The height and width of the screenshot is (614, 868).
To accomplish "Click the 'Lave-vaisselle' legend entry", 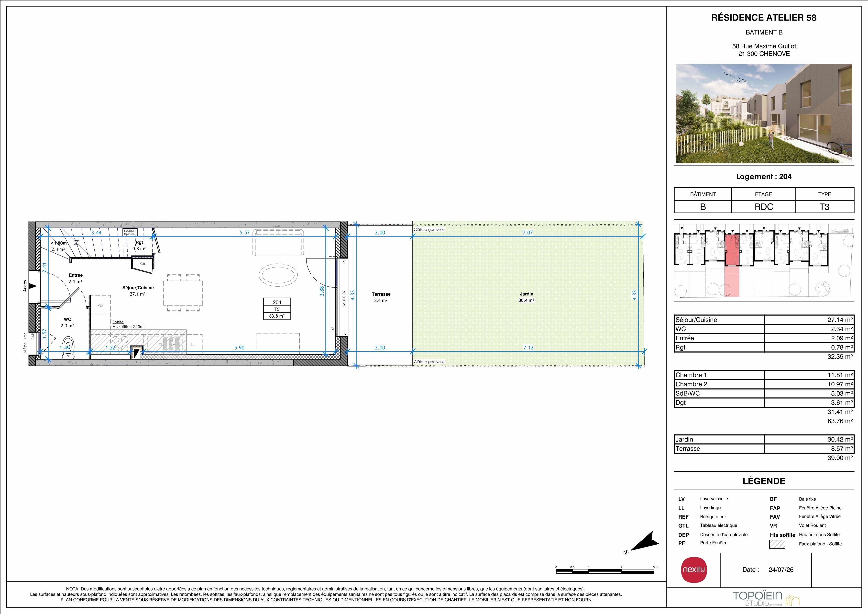I will click(714, 499).
